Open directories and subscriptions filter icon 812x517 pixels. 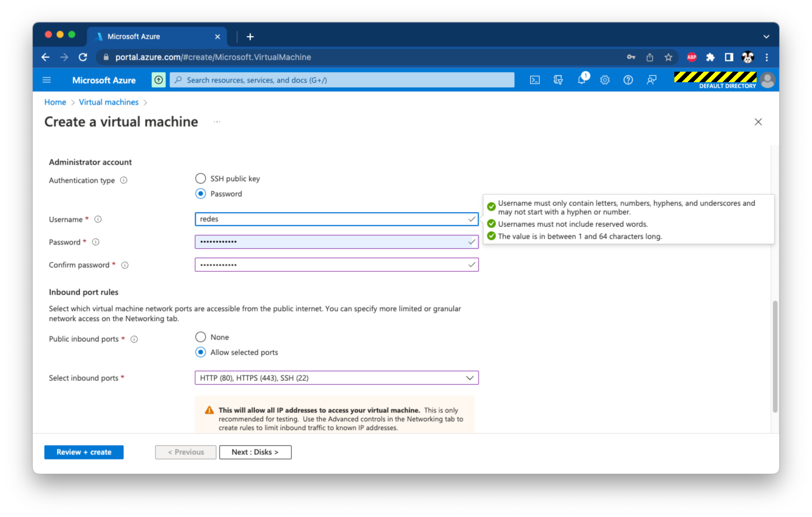coord(558,80)
